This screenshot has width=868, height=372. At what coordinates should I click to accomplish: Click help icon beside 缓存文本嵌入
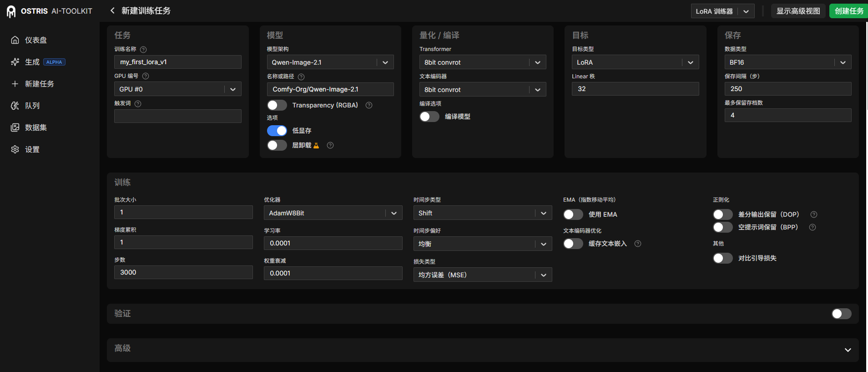(x=638, y=244)
